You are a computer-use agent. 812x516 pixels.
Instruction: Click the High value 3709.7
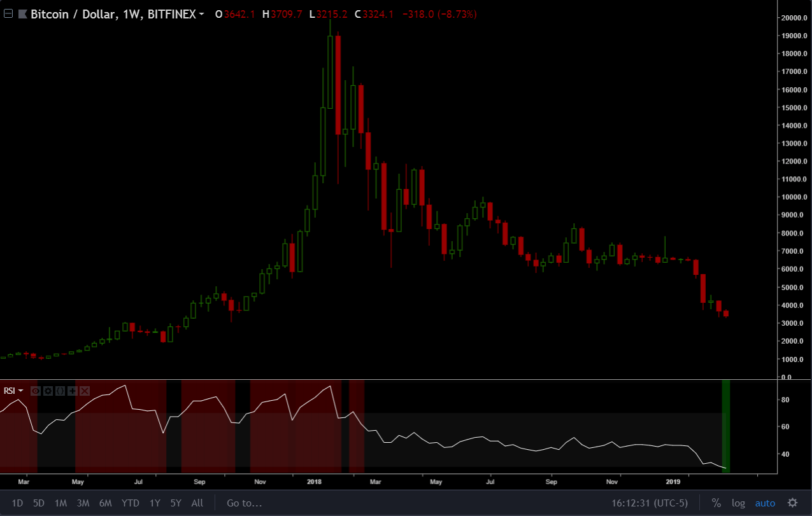(x=288, y=14)
